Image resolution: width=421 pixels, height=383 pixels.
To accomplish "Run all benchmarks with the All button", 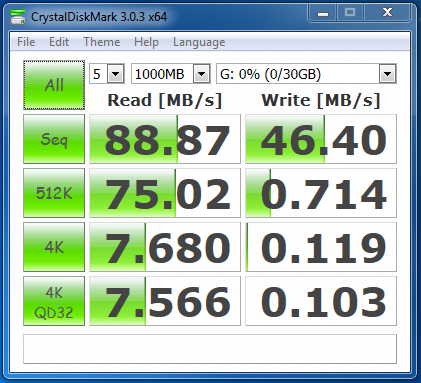I will (54, 85).
